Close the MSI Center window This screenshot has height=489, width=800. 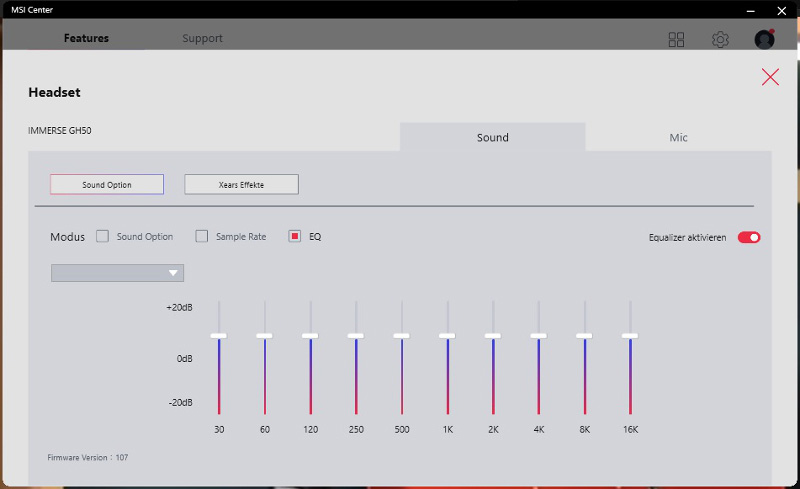(x=782, y=10)
